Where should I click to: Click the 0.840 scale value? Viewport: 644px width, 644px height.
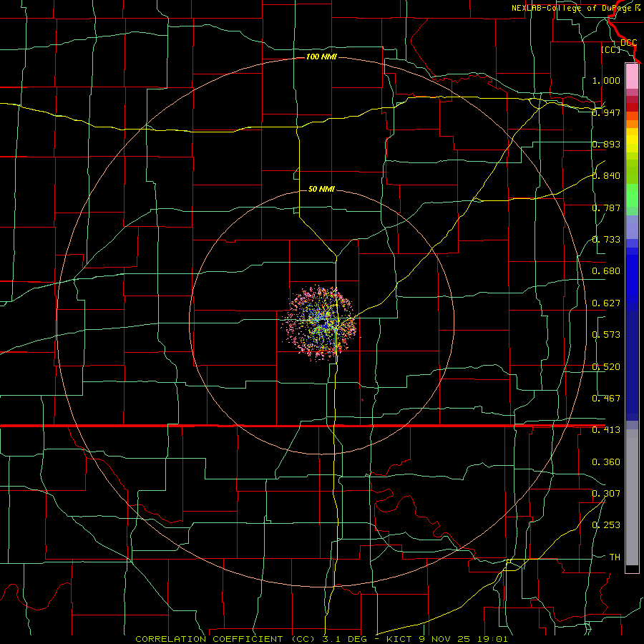pos(606,176)
